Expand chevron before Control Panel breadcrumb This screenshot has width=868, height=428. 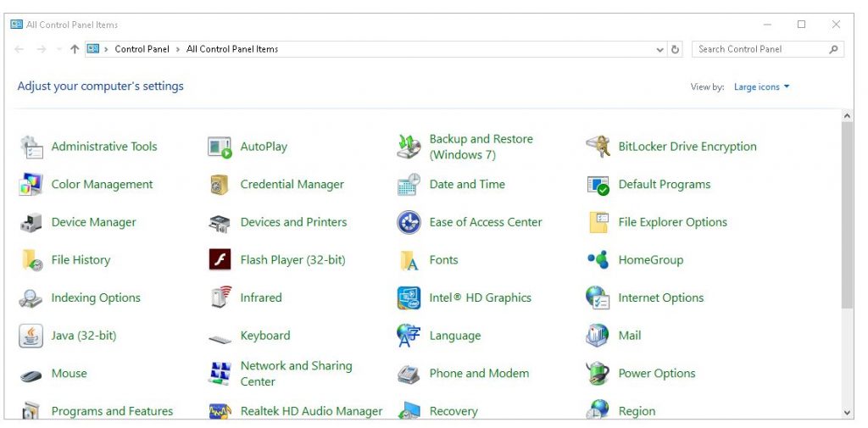(x=106, y=49)
